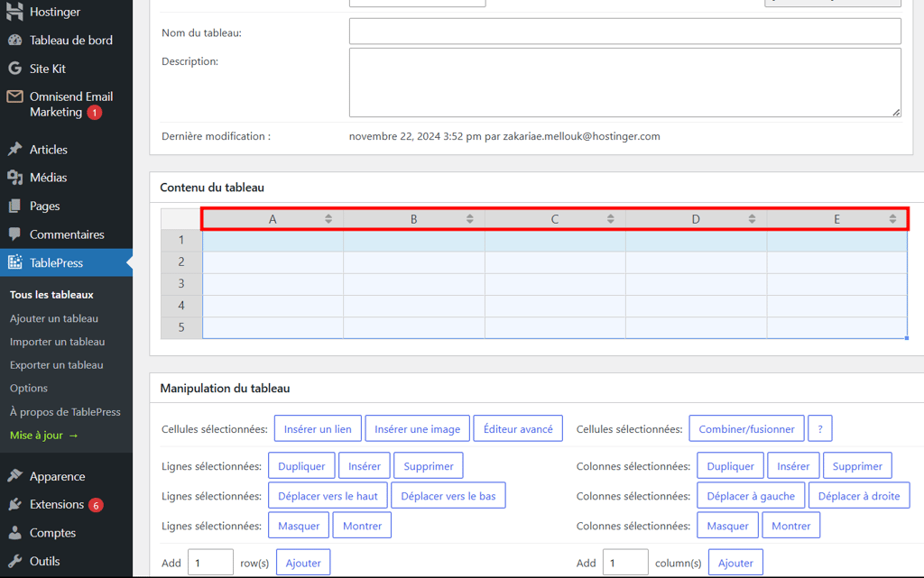The height and width of the screenshot is (578, 924).
Task: Click Déplacer à droite button
Action: (x=859, y=496)
